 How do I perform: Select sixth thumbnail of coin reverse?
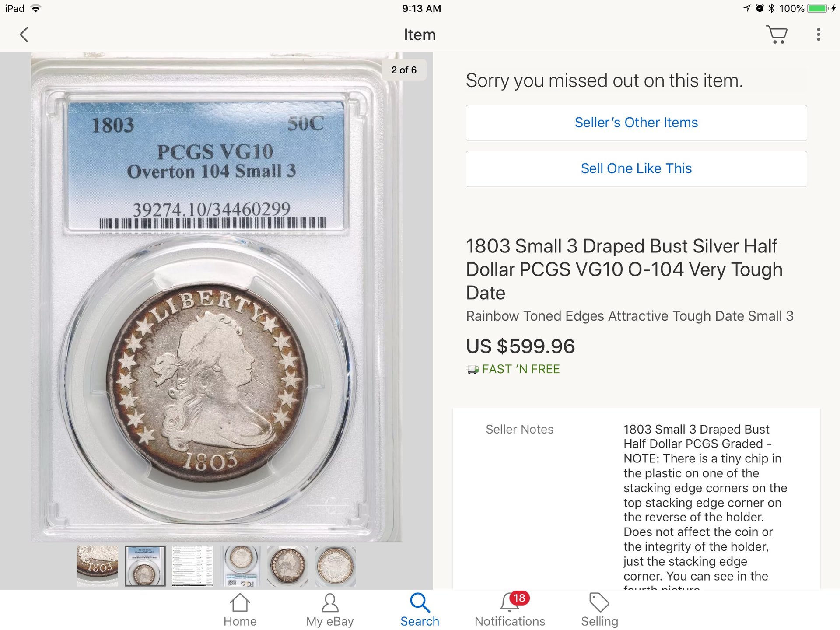point(336,566)
